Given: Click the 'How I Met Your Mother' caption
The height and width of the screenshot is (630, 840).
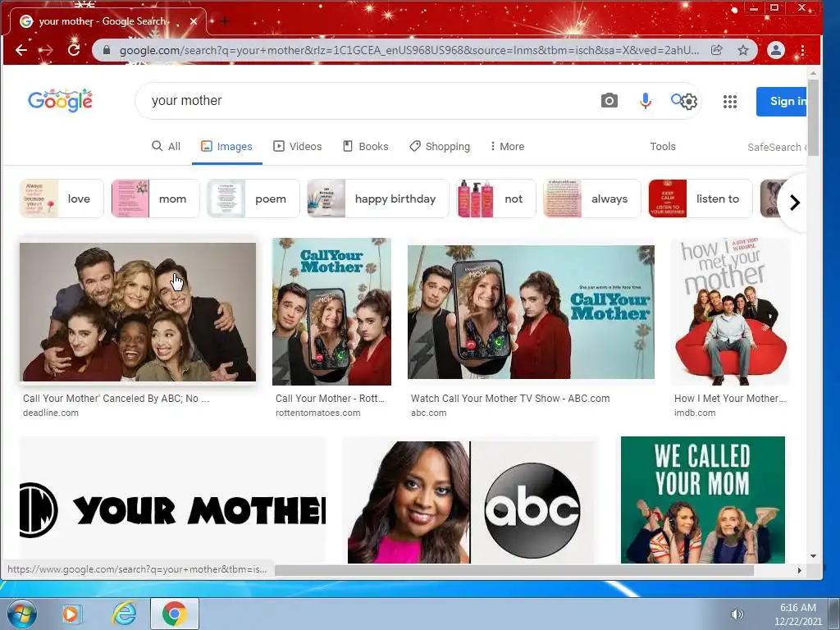Looking at the screenshot, I should pos(729,399).
